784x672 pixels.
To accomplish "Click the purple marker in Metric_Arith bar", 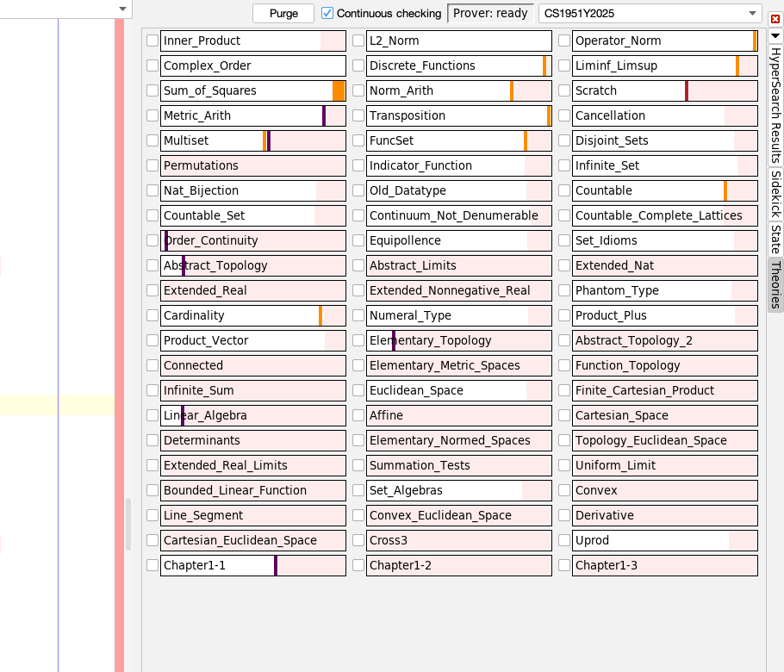I will pos(324,115).
